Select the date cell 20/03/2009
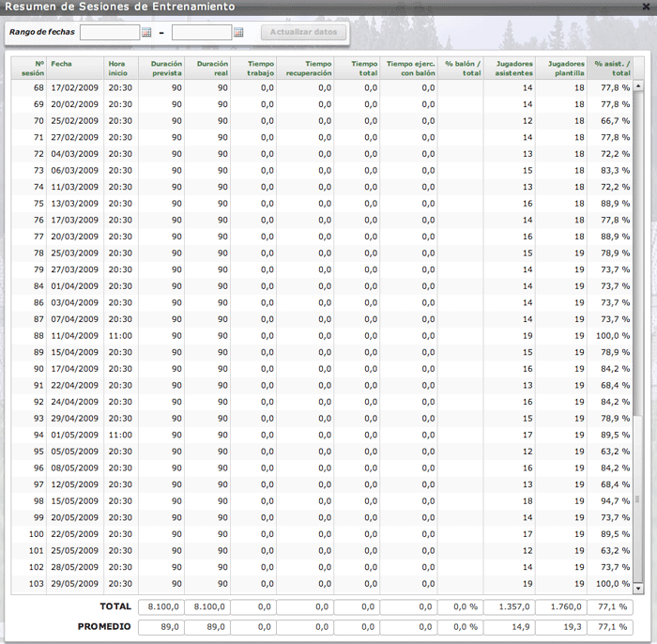 [74, 237]
